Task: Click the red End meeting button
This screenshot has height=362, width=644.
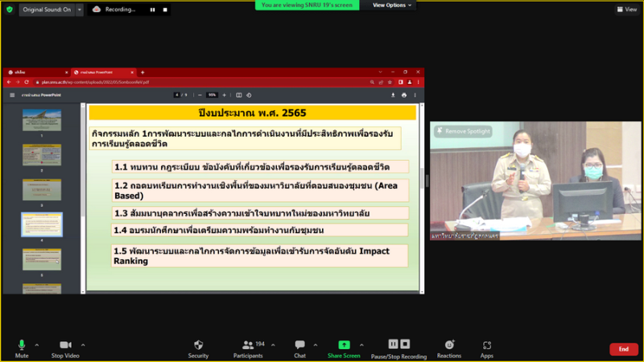Action: point(623,349)
